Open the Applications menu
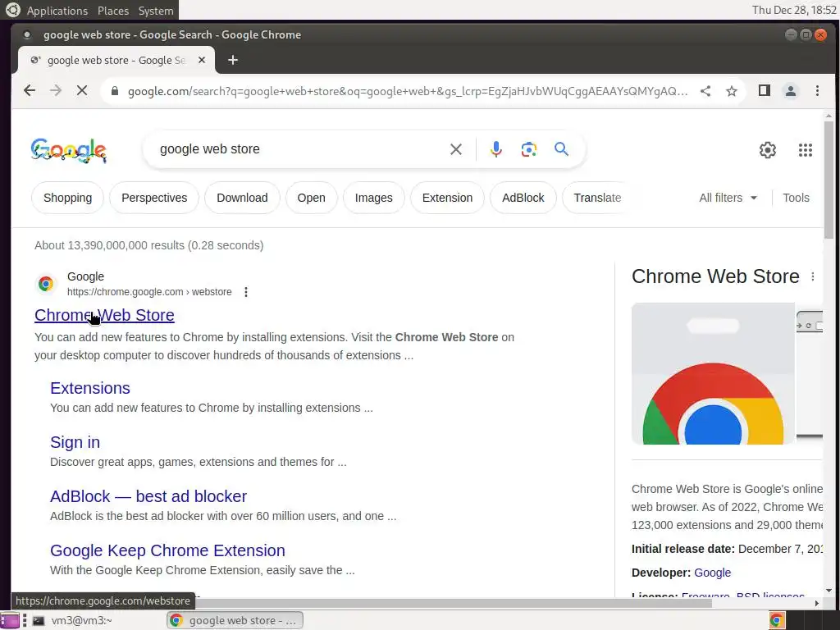 click(57, 10)
